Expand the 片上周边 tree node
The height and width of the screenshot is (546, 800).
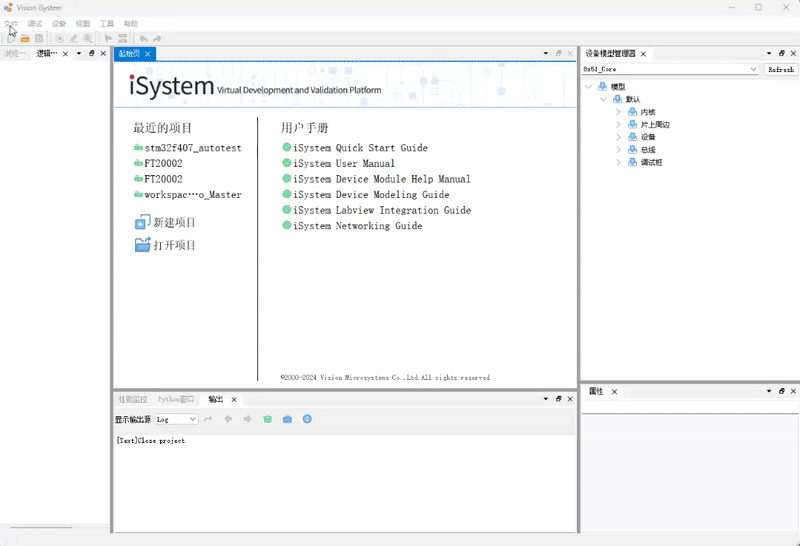pos(618,125)
